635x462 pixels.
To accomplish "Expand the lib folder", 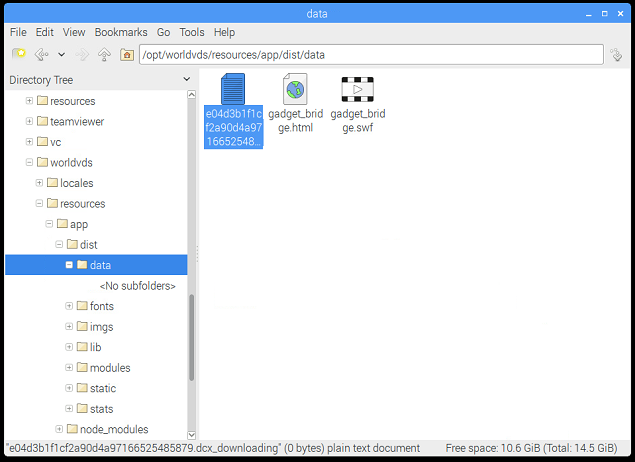I will pos(69,347).
